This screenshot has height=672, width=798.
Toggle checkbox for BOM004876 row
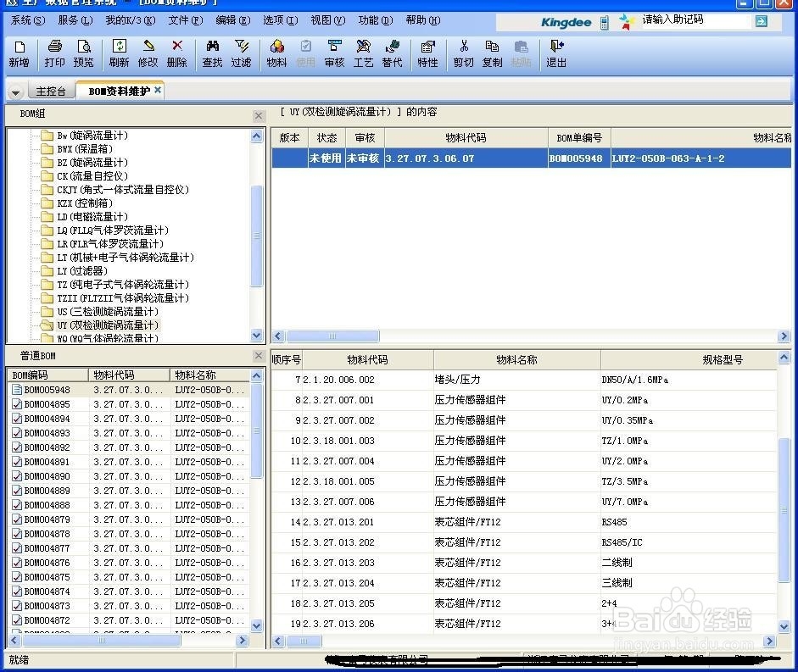[17, 563]
